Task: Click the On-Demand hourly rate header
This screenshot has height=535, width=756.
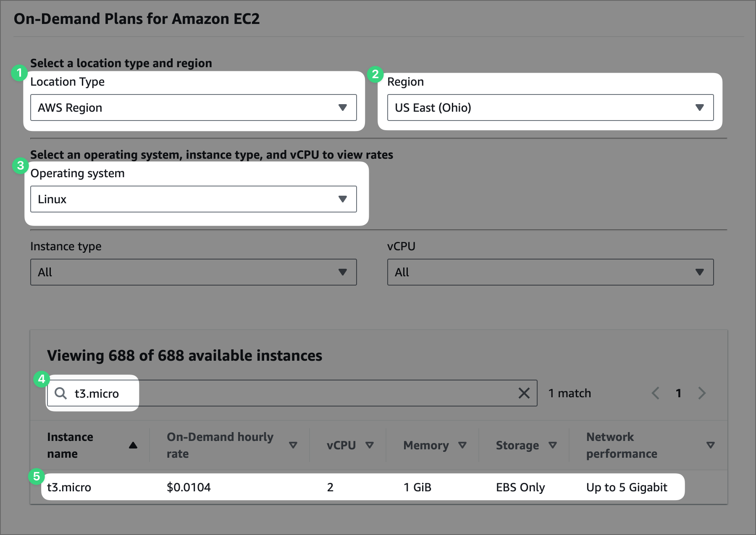Action: click(220, 445)
